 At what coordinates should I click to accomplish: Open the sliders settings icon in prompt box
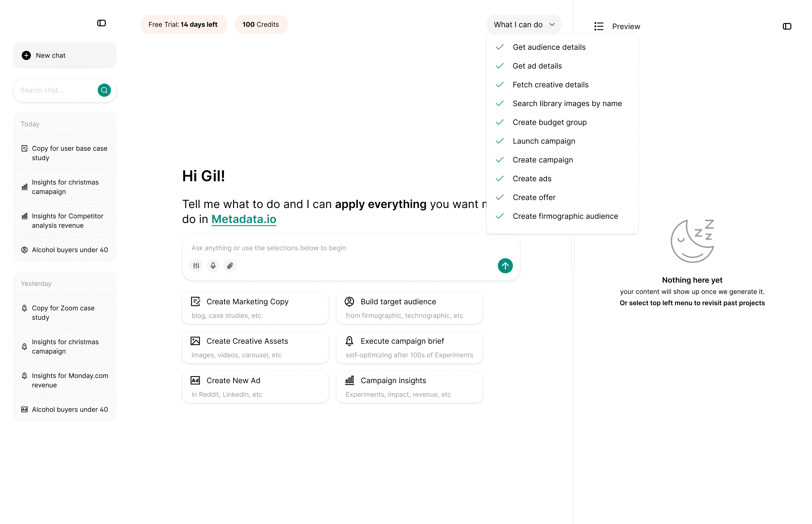pyautogui.click(x=196, y=266)
